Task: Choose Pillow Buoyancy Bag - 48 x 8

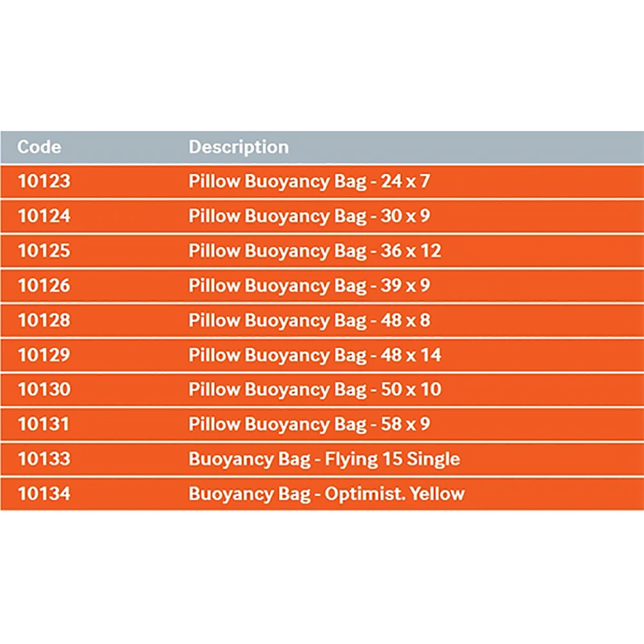Action: point(308,320)
